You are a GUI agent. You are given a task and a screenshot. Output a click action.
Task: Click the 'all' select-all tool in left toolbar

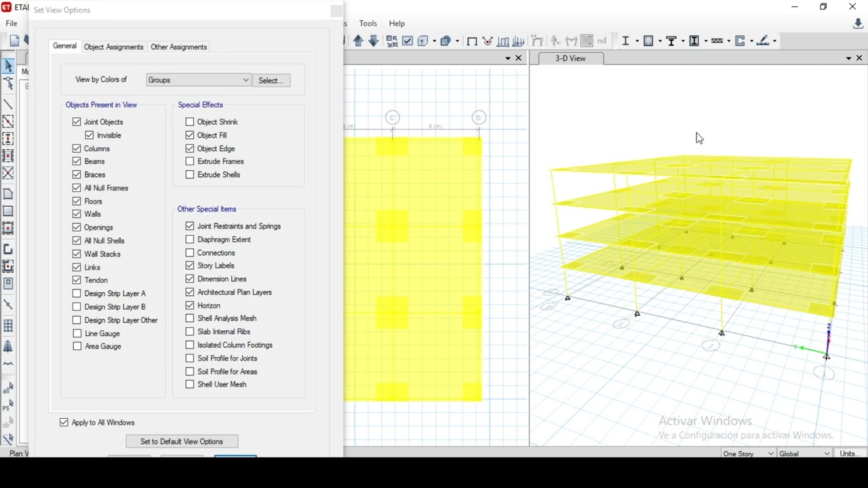coord(8,389)
